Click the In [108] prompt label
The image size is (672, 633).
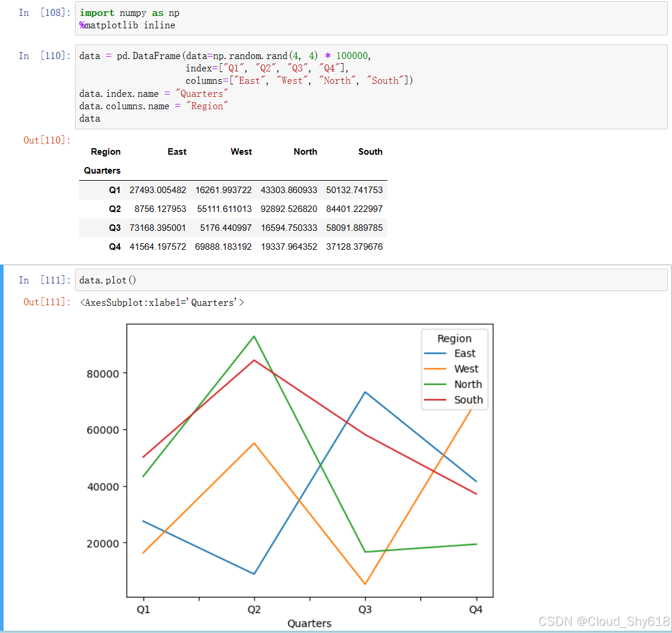44,13
